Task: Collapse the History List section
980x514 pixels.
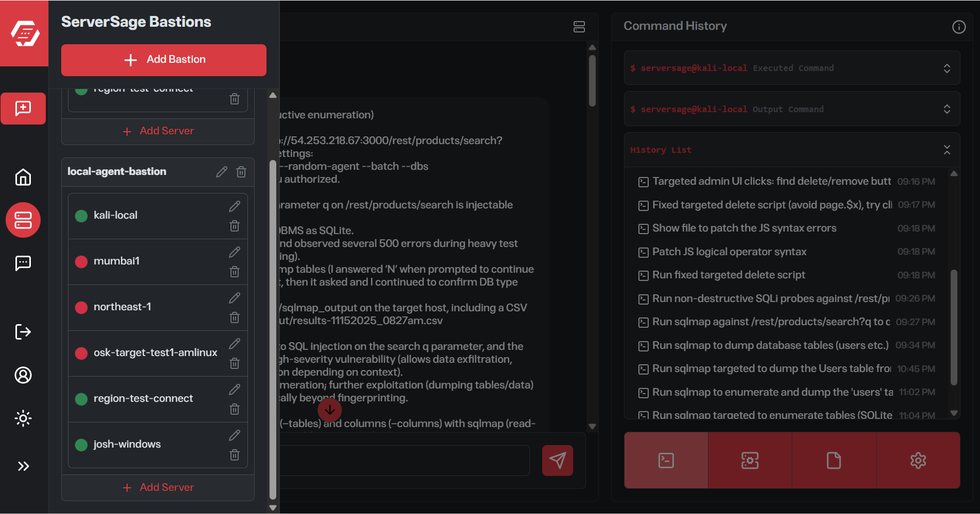Action: (x=792, y=150)
